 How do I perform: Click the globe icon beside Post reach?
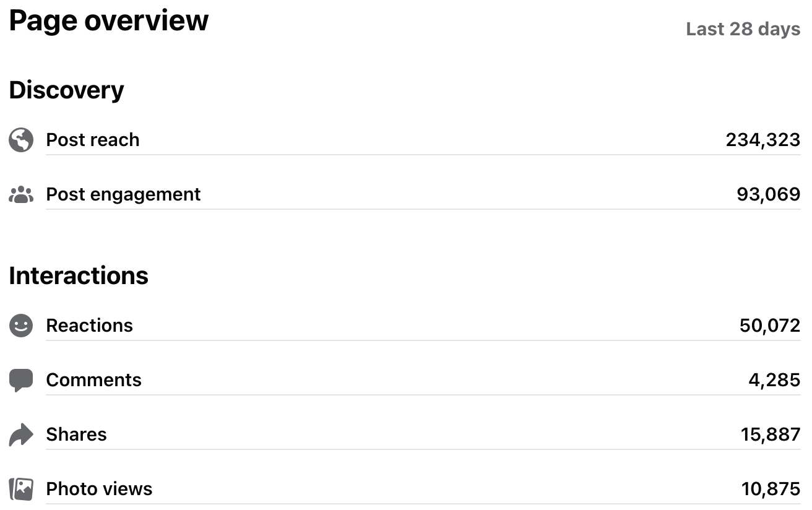point(21,140)
